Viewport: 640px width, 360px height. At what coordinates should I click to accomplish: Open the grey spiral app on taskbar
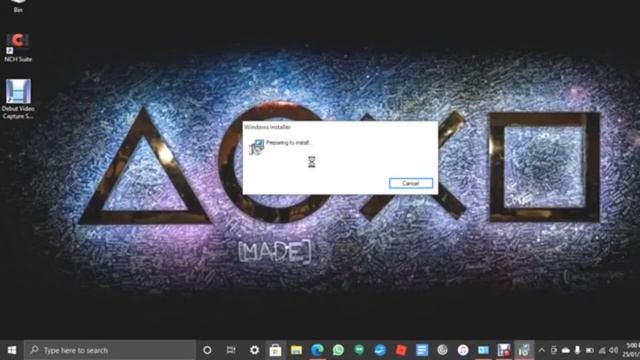(442, 350)
